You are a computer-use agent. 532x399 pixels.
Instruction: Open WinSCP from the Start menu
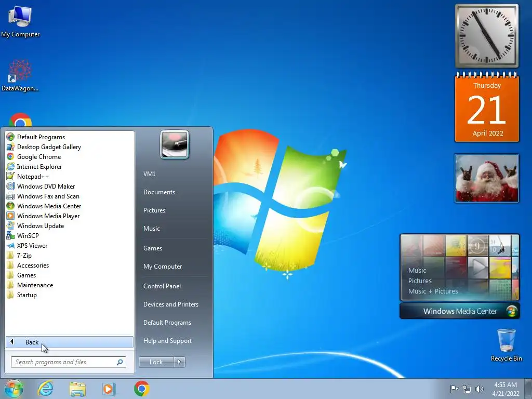tap(28, 235)
